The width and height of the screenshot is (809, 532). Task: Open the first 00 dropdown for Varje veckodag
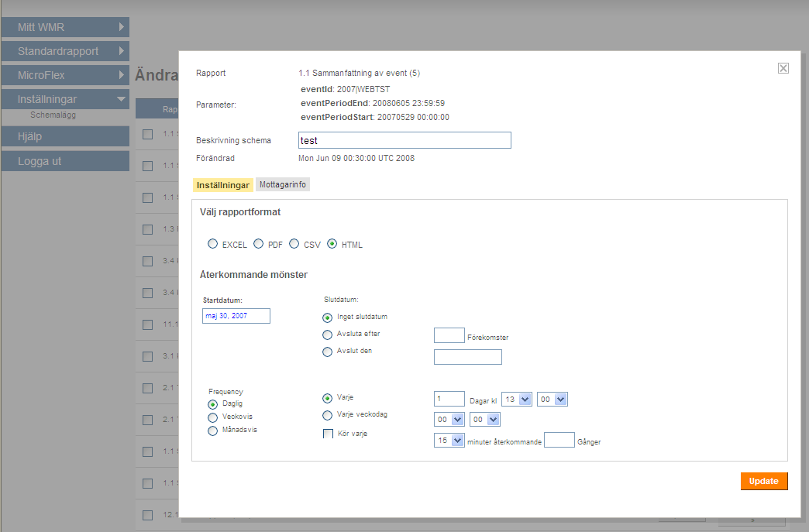[449, 419]
